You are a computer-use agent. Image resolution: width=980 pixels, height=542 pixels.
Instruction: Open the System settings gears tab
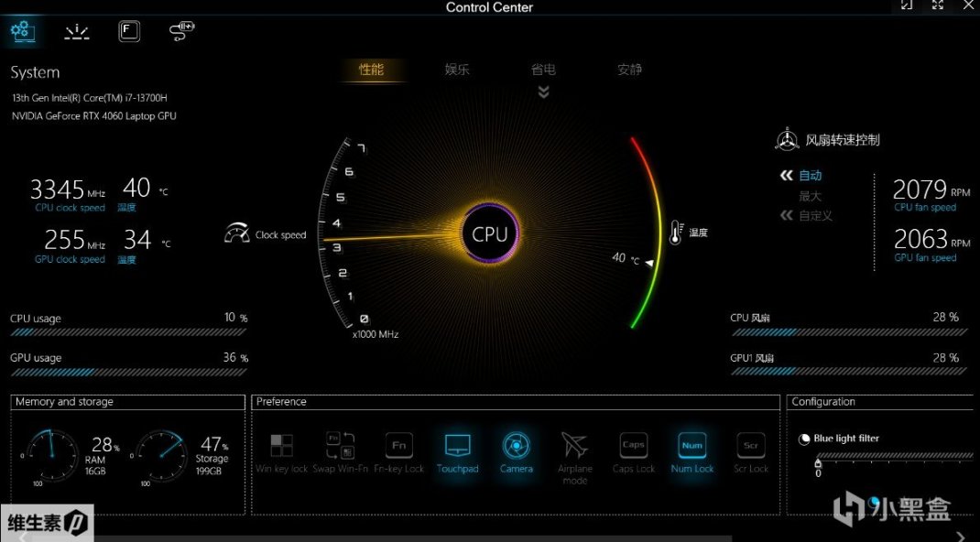(22, 30)
